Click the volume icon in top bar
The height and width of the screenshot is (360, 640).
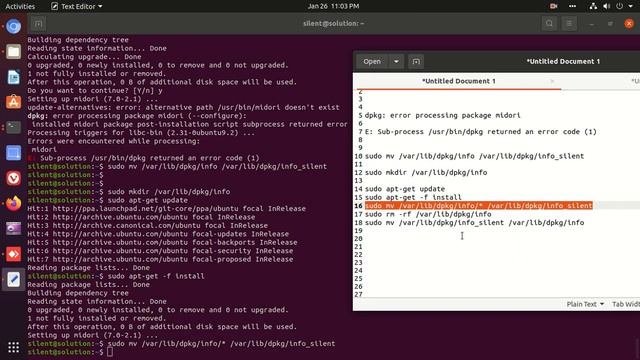(607, 6)
